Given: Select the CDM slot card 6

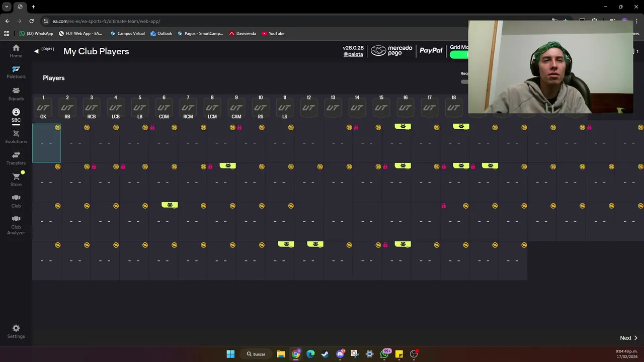Looking at the screenshot, I should pos(164,108).
